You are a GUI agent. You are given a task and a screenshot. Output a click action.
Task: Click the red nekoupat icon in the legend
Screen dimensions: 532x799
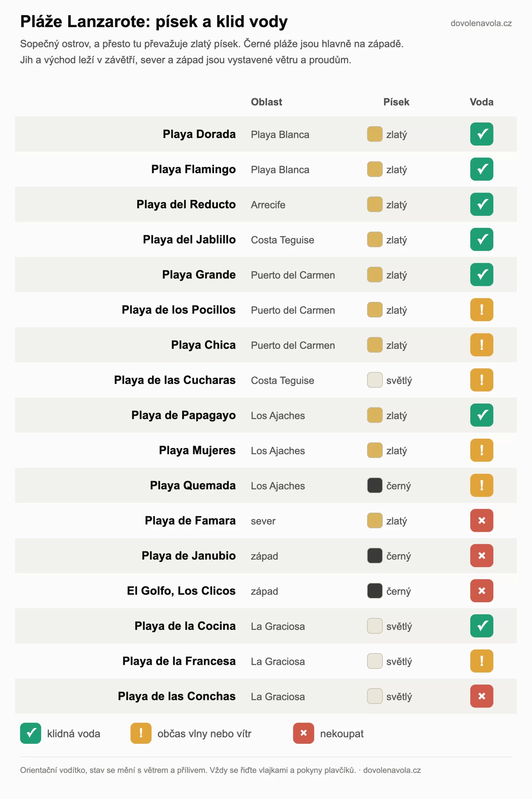pos(304,733)
